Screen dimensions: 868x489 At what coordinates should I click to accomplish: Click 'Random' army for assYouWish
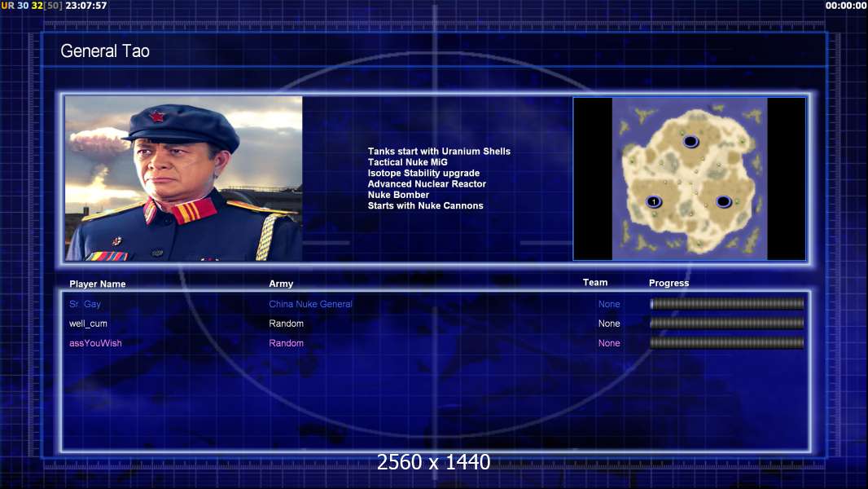point(286,343)
